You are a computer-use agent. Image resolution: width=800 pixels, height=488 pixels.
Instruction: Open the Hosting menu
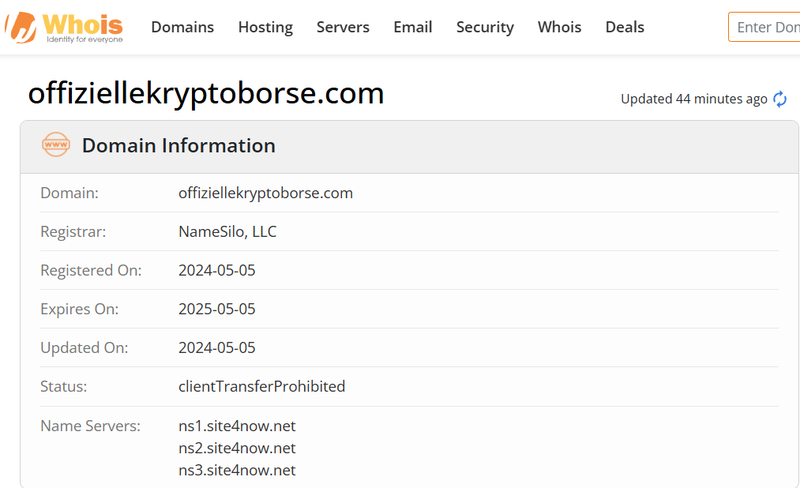click(x=265, y=27)
